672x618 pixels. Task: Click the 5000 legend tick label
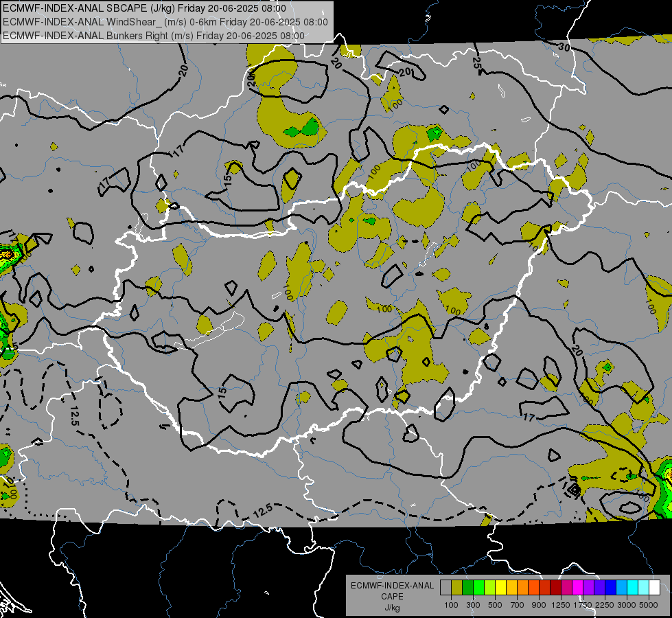point(649,605)
